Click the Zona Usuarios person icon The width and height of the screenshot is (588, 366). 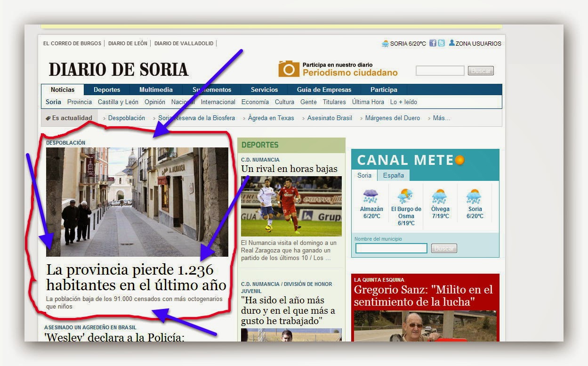point(452,43)
